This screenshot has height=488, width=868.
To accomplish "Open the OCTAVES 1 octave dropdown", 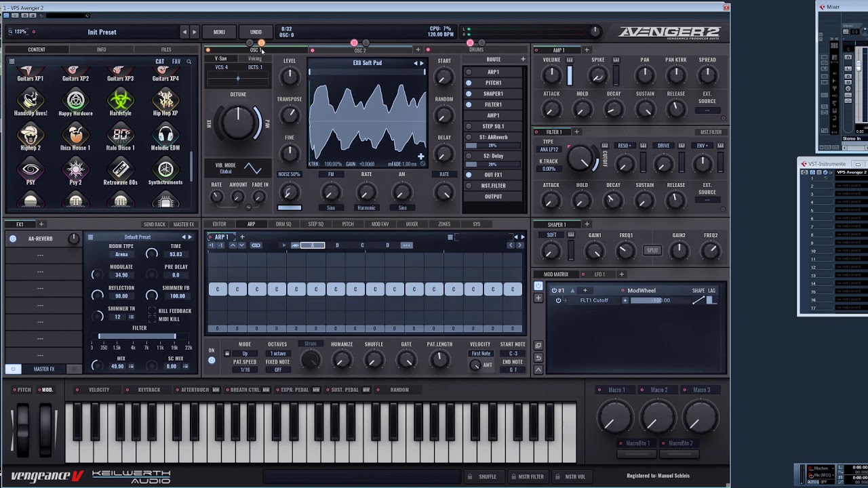I will [277, 354].
